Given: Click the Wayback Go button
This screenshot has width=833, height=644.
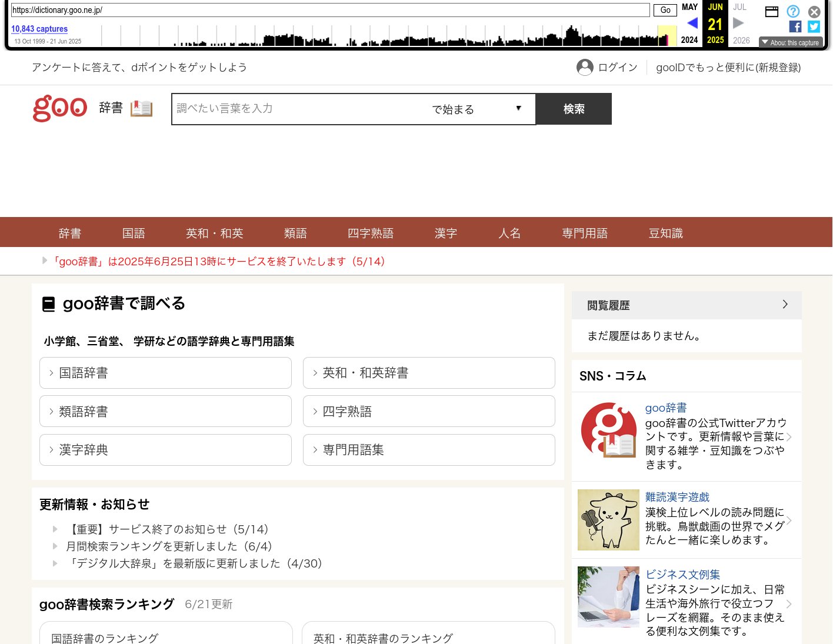Looking at the screenshot, I should [x=665, y=10].
